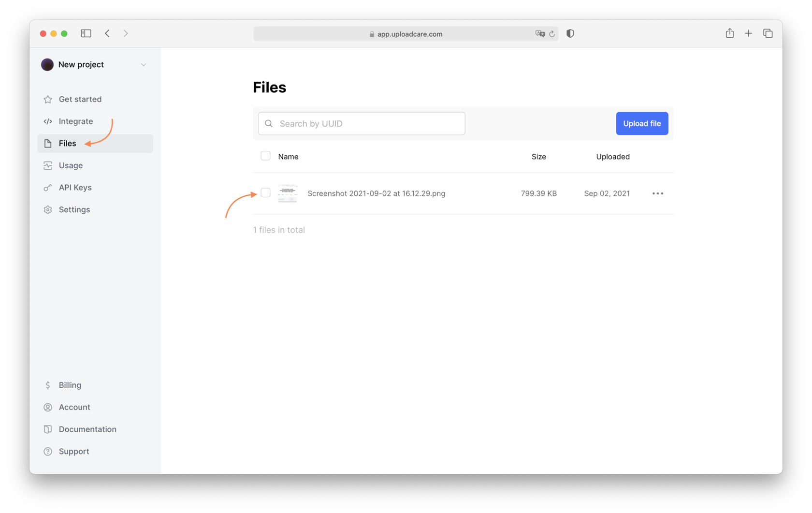Click the translate icon in address bar
Screen dimensions: 812x513
click(x=540, y=33)
